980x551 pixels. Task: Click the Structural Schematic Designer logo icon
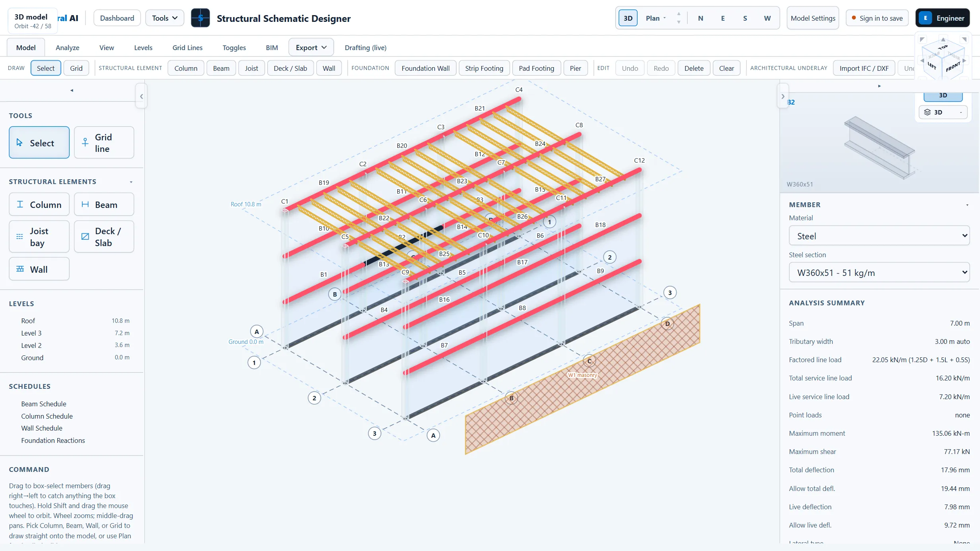click(200, 18)
